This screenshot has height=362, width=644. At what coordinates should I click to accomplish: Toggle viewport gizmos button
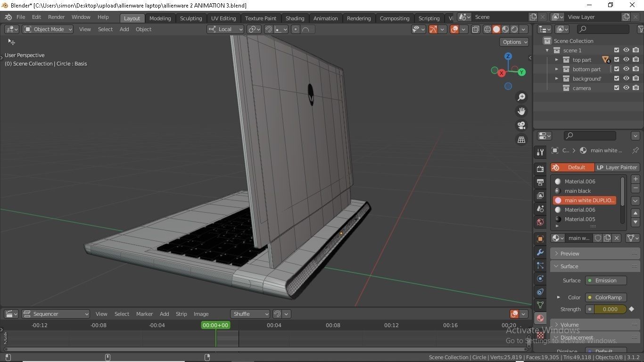click(433, 29)
